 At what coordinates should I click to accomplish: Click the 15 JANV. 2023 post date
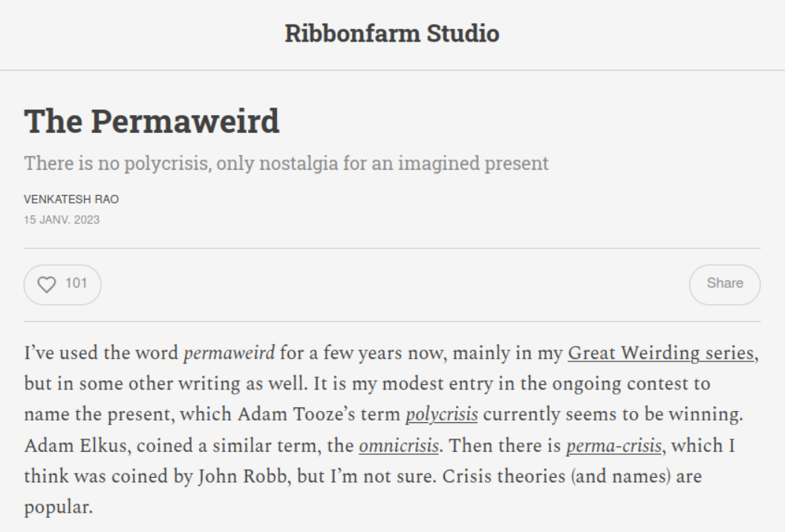[x=62, y=220]
